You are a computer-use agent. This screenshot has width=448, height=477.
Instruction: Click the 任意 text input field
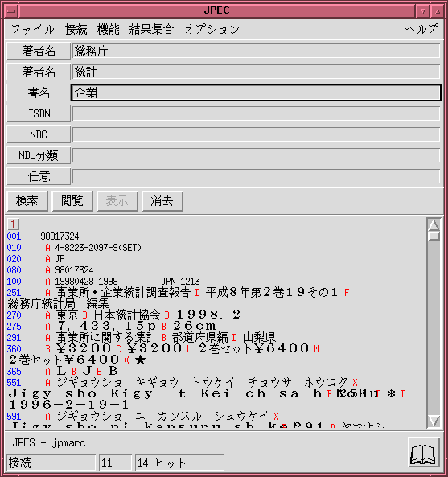click(x=256, y=176)
